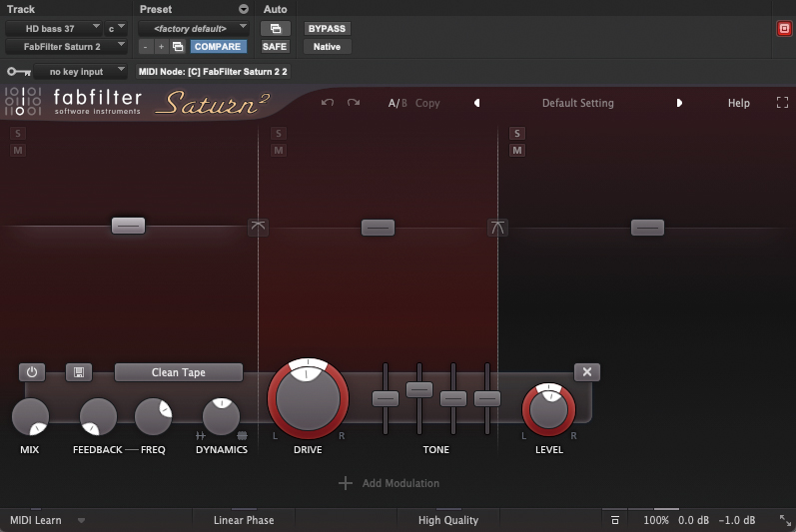796x532 pixels.
Task: Solo the first band
Action: point(18,134)
